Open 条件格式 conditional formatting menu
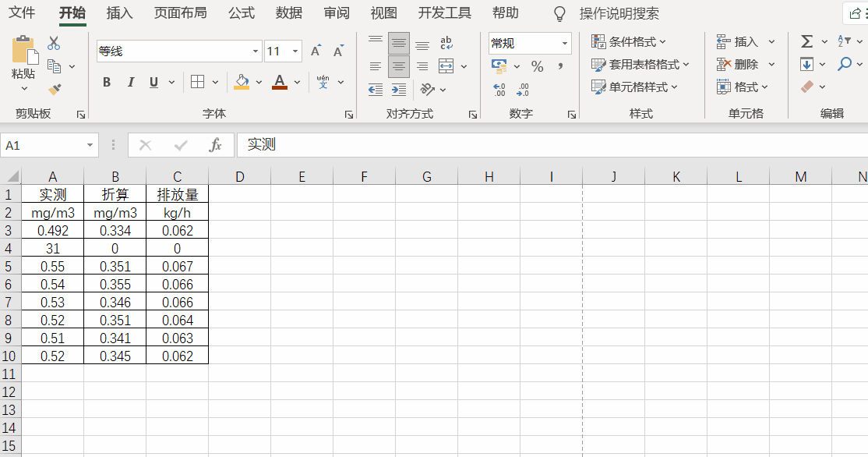 (629, 41)
